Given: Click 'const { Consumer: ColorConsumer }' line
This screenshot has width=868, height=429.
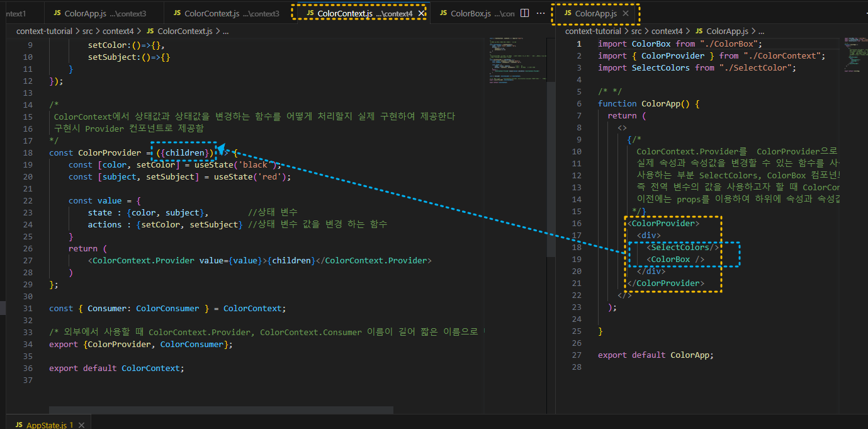Looking at the screenshot, I should click(167, 308).
